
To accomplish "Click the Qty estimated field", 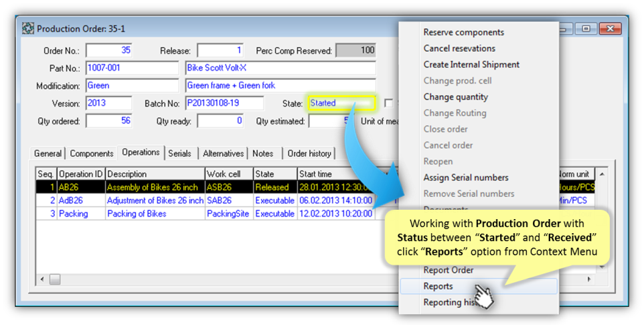I will click(331, 121).
